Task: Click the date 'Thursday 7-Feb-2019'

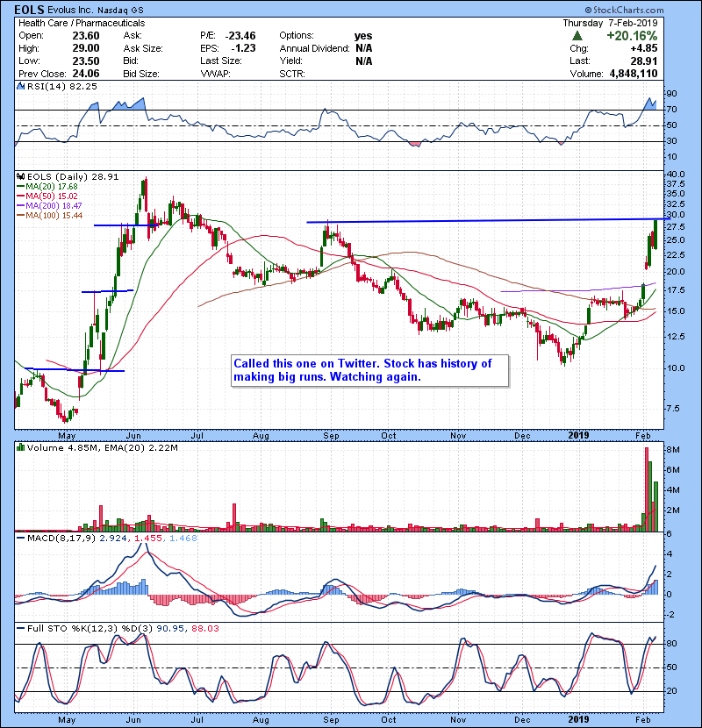Action: pos(610,23)
